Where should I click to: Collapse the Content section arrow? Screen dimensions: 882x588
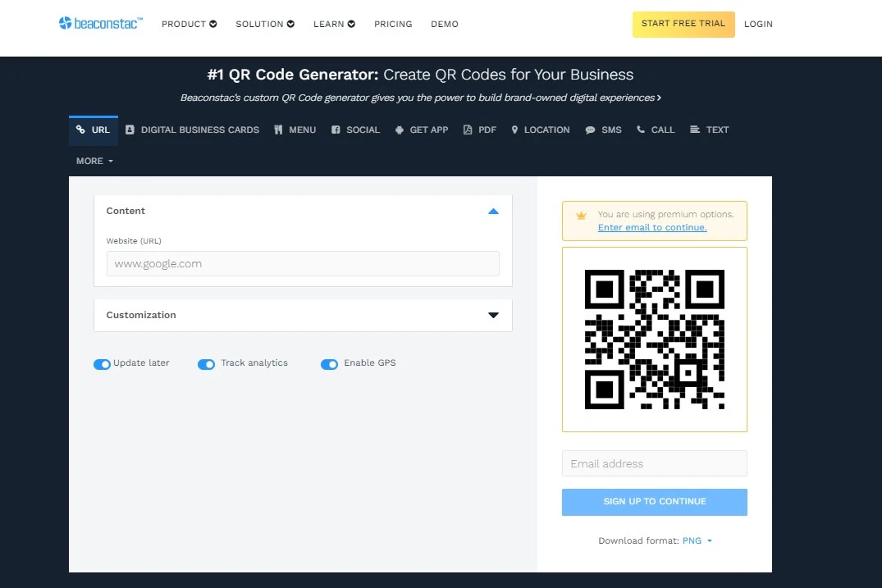click(493, 211)
